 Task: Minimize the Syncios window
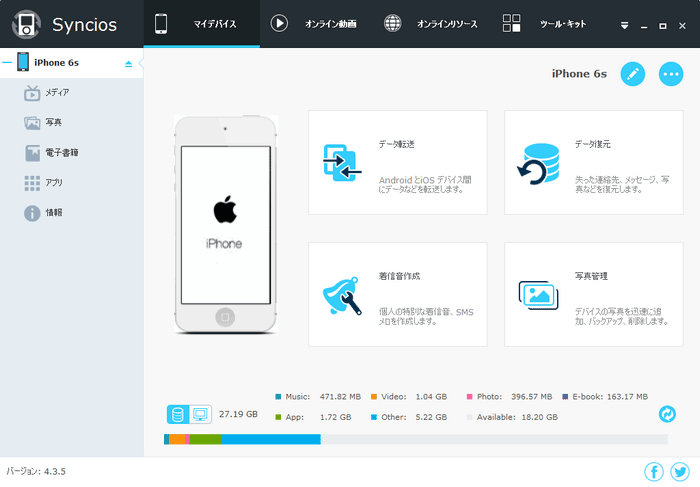click(644, 26)
